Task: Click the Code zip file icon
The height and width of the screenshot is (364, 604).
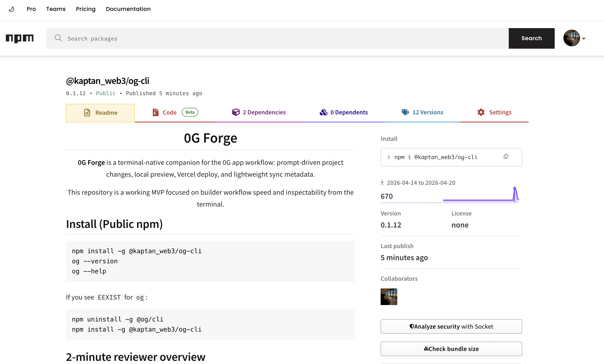Action: click(x=156, y=112)
